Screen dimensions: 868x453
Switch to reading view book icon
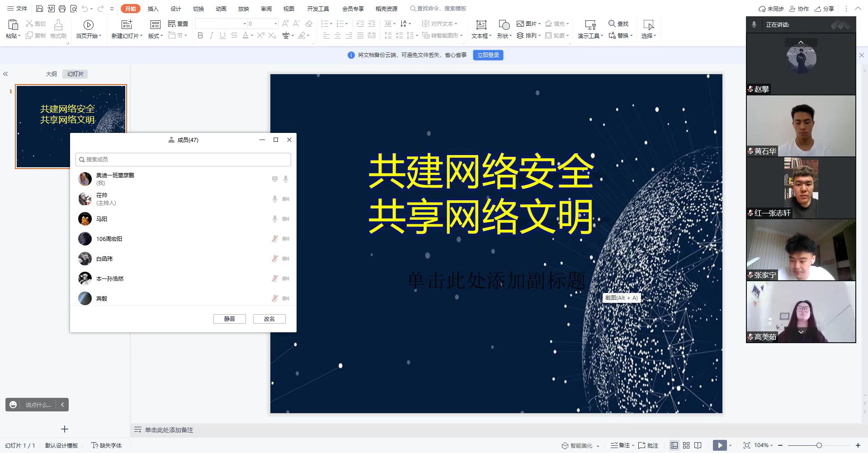tap(698, 445)
